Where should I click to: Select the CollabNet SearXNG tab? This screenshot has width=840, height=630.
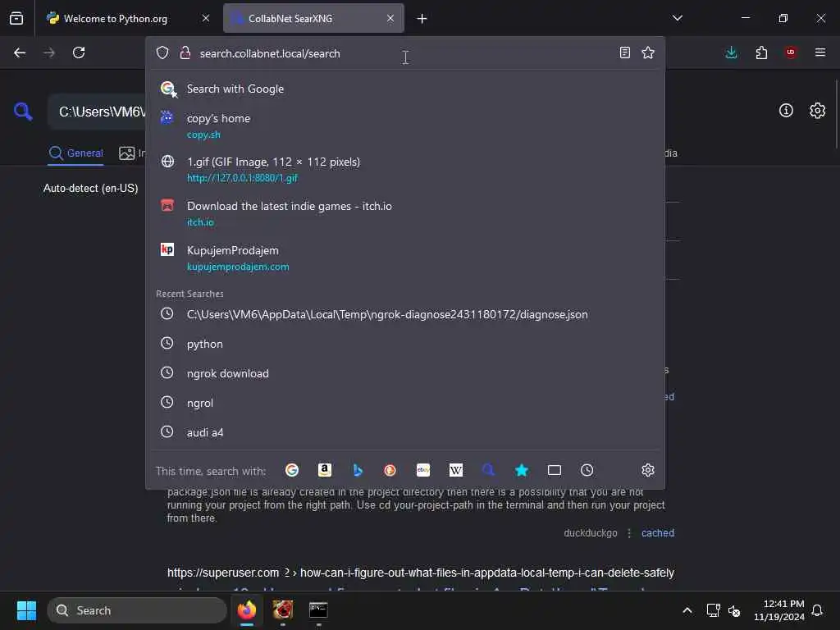click(313, 19)
